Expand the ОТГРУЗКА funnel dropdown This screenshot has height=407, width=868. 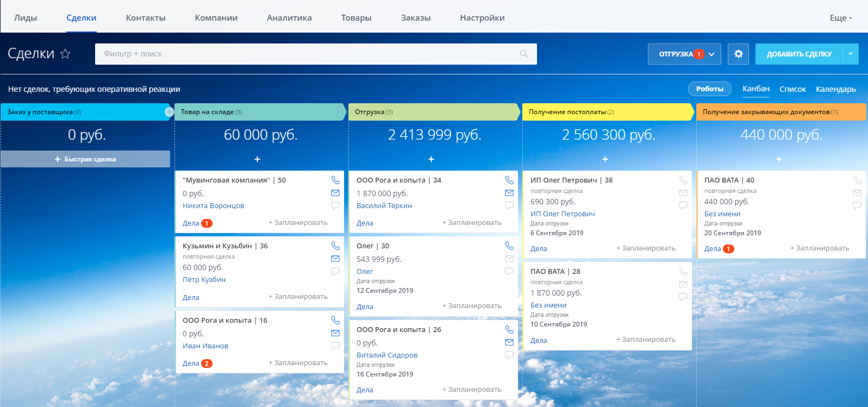coord(711,54)
